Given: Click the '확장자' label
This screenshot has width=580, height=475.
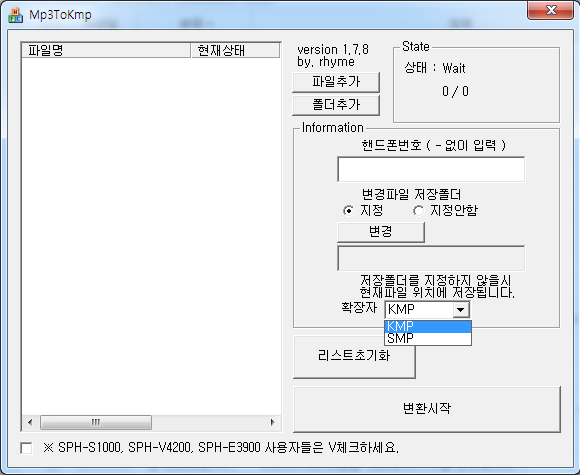Looking at the screenshot, I should tap(359, 307).
